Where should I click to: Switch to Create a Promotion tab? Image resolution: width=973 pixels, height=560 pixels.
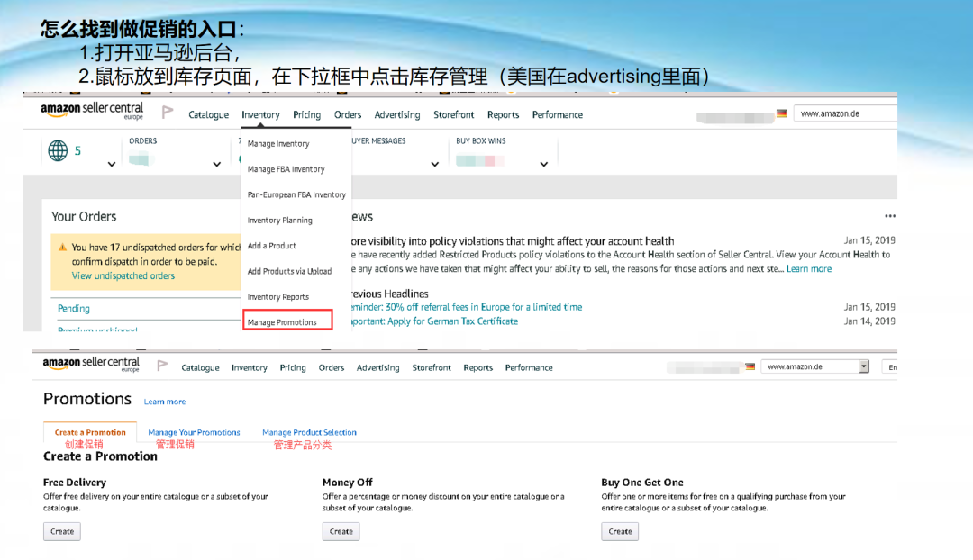(x=90, y=432)
